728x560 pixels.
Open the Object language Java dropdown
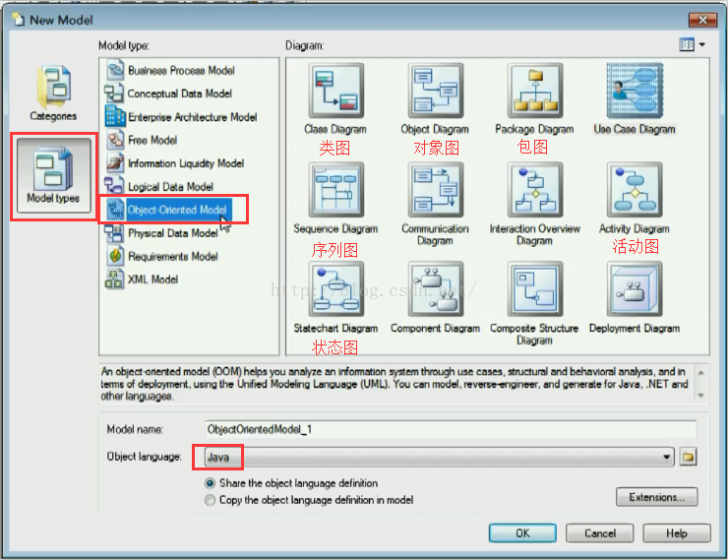click(667, 457)
